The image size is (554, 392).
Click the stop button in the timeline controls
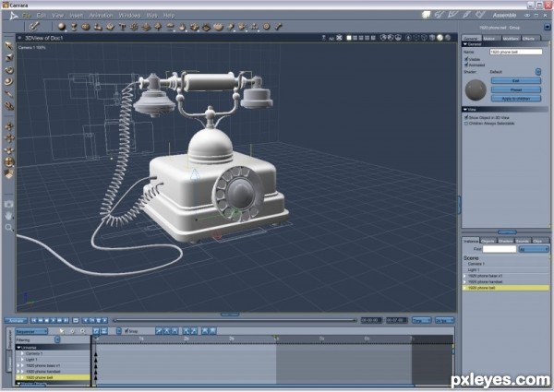coord(47,320)
